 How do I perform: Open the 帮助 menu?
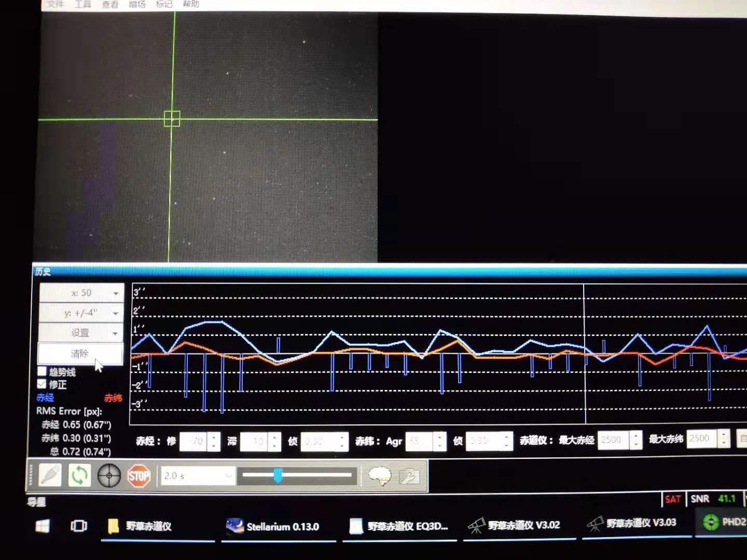tap(191, 4)
